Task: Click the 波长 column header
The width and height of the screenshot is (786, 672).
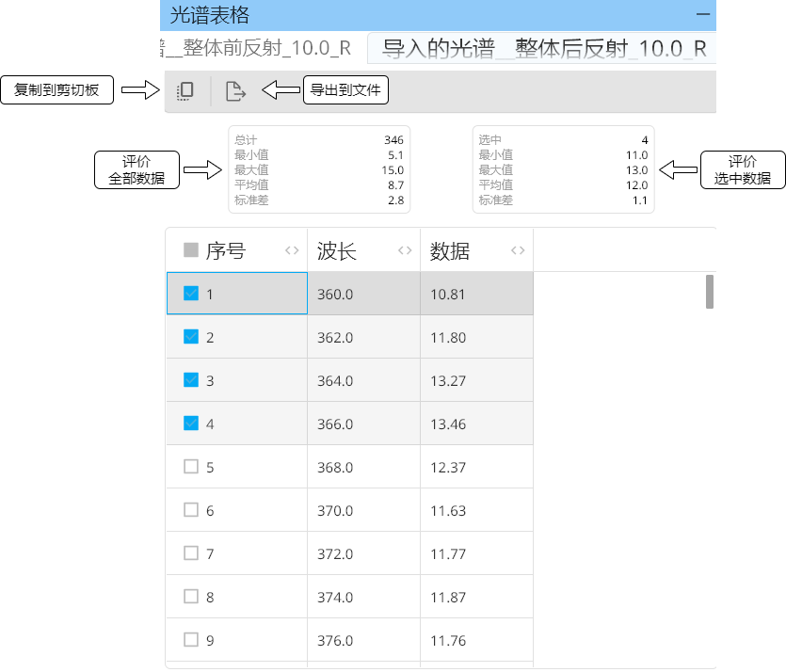Action: 337,251
